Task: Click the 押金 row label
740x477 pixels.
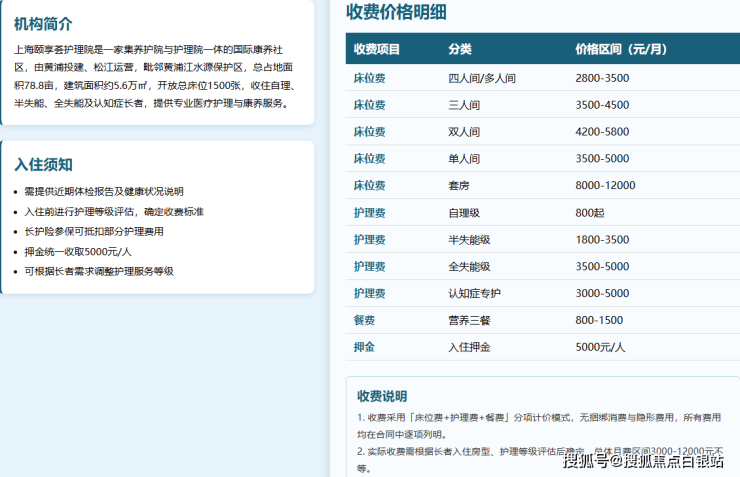Action: click(x=364, y=347)
